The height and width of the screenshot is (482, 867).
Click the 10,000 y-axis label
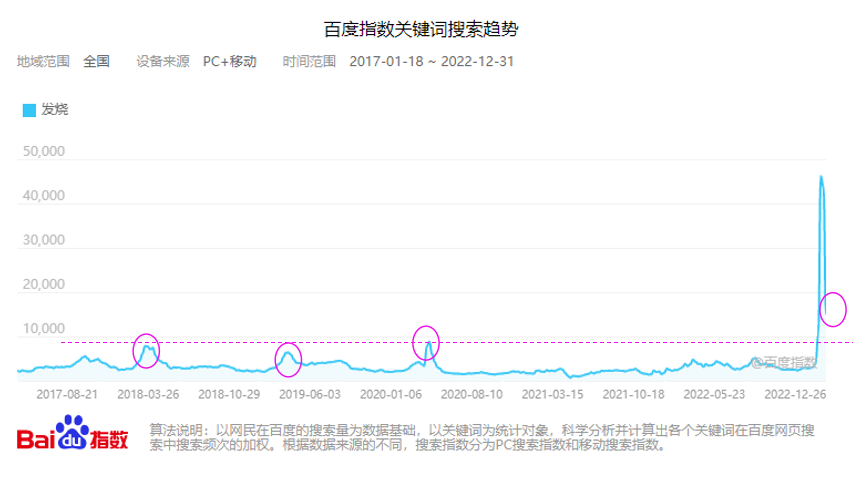[43, 329]
